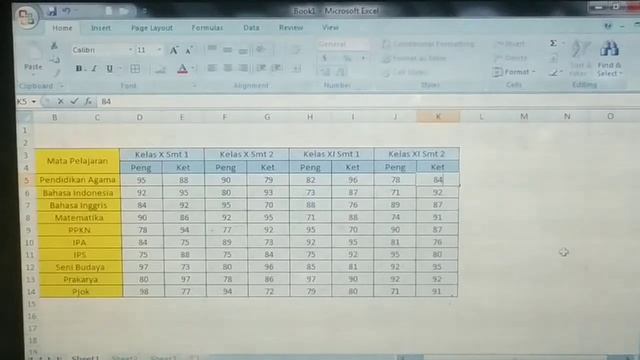Click the Decrease Font Size icon
This screenshot has width=640, height=360.
click(189, 51)
